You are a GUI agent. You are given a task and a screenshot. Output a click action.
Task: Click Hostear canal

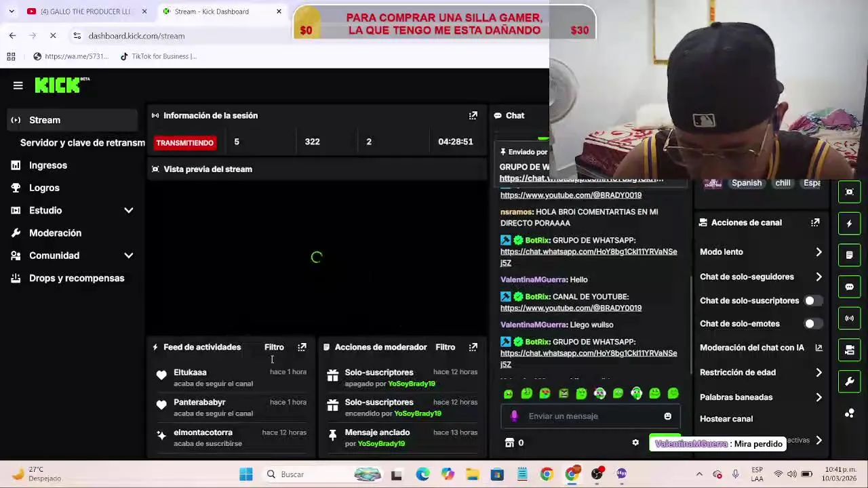pyautogui.click(x=726, y=419)
